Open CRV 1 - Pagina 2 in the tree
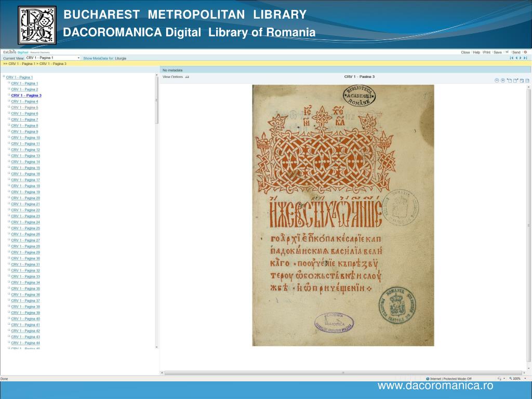 point(24,89)
